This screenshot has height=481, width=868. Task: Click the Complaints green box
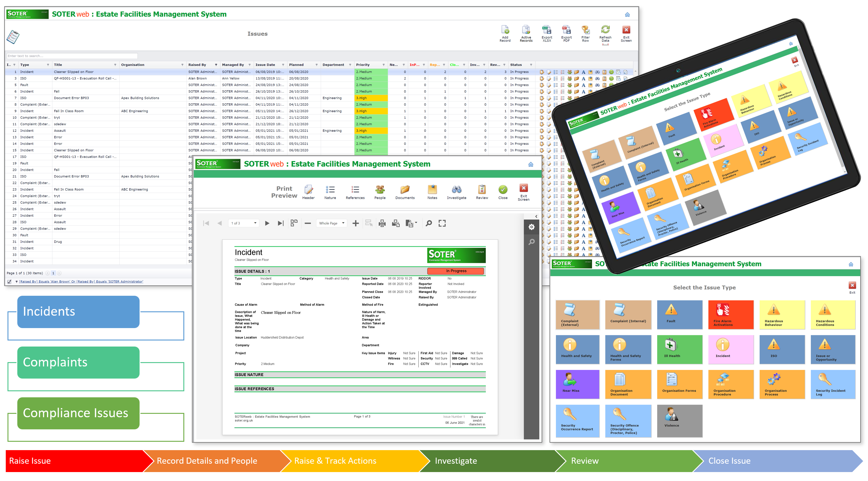pyautogui.click(x=78, y=362)
